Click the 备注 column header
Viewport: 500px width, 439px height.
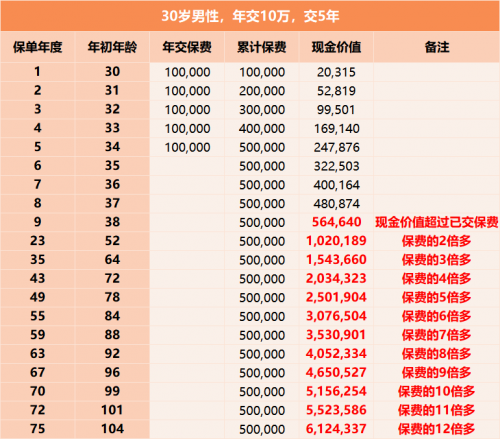pos(437,47)
